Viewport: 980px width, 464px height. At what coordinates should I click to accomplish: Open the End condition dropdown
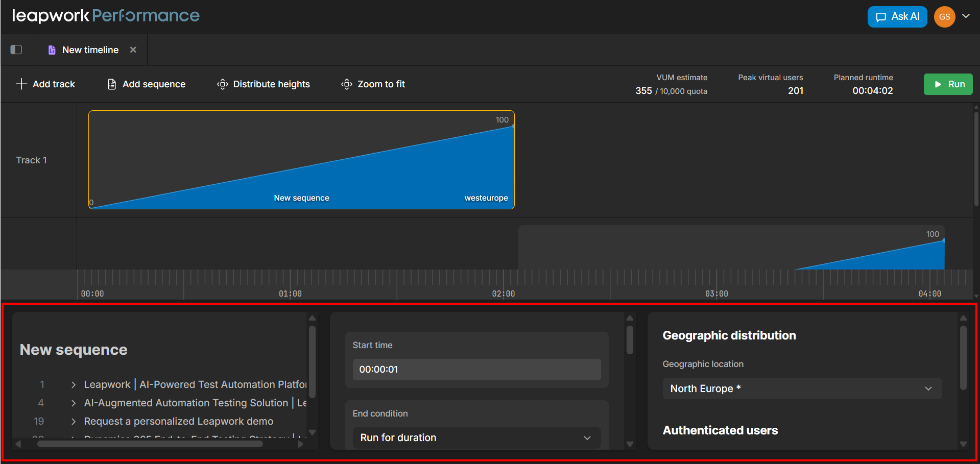pos(476,437)
